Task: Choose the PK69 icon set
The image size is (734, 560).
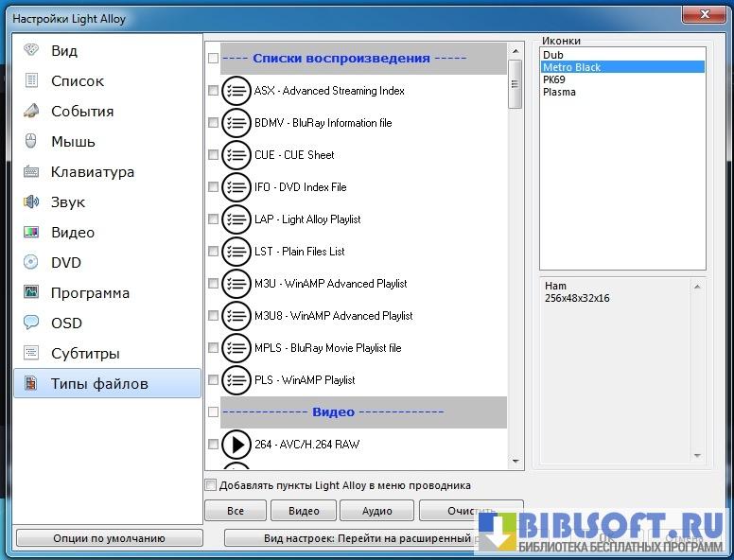Action: coord(554,79)
